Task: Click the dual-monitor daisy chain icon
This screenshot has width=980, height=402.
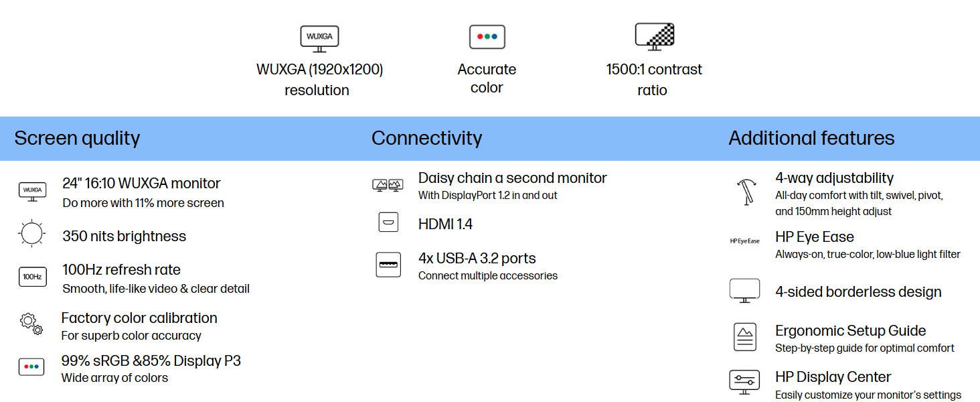Action: pos(388,186)
